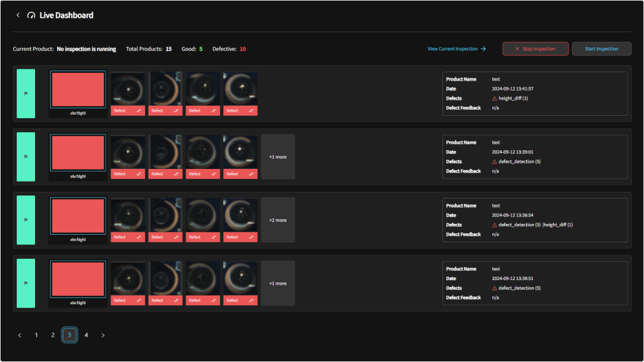The width and height of the screenshot is (644, 362).
Task: Go to next page with the right chevron
Action: (x=103, y=335)
